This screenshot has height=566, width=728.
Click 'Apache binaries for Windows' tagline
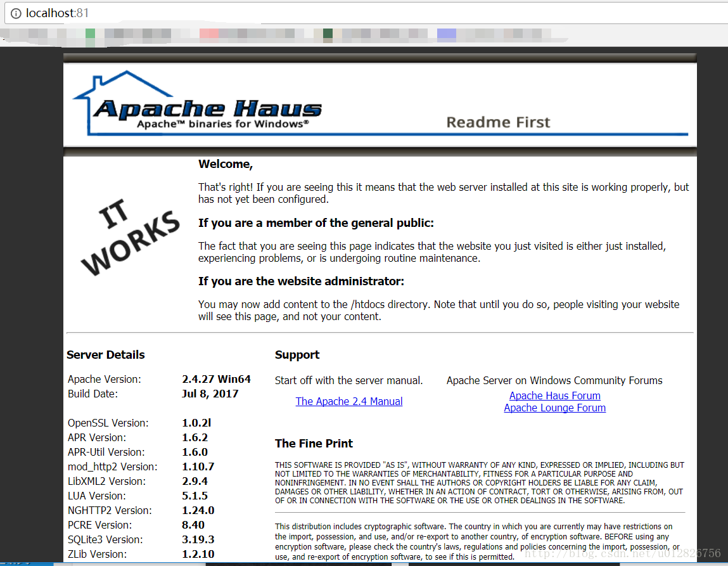(x=223, y=124)
